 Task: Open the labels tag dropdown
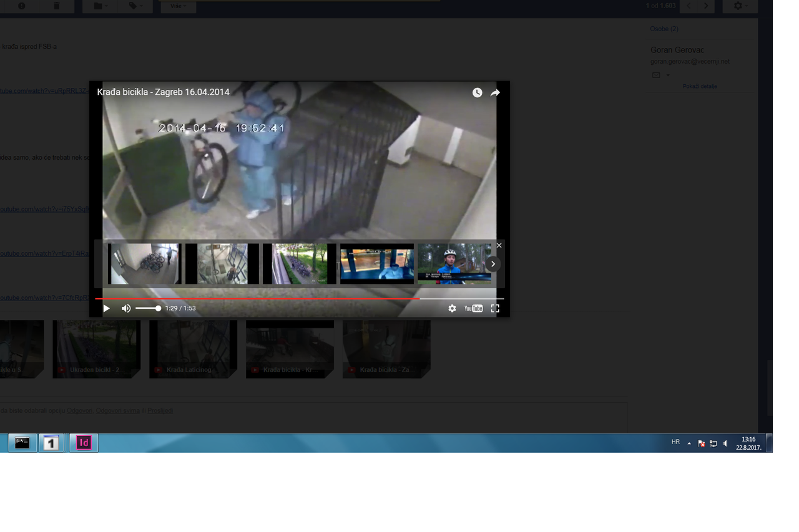click(x=135, y=6)
